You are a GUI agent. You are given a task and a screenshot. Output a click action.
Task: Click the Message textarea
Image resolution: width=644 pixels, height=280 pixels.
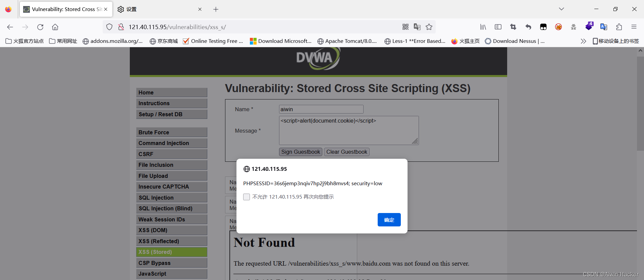[349, 131]
